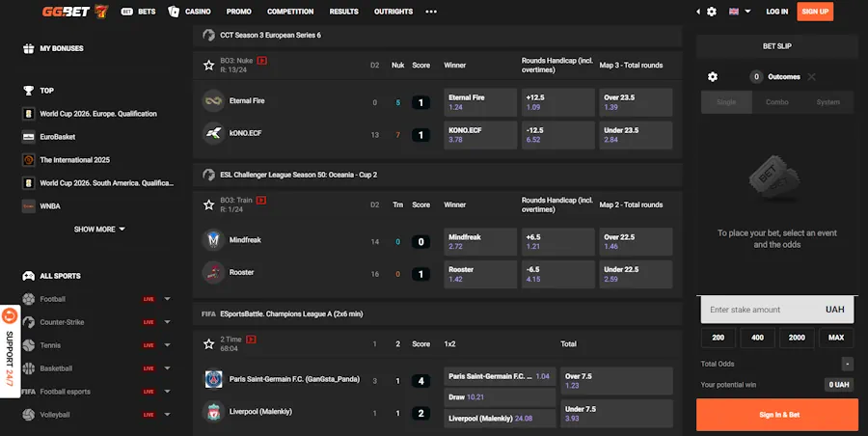The width and height of the screenshot is (868, 436).
Task: Clear outcomes with the X icon
Action: pyautogui.click(x=811, y=77)
